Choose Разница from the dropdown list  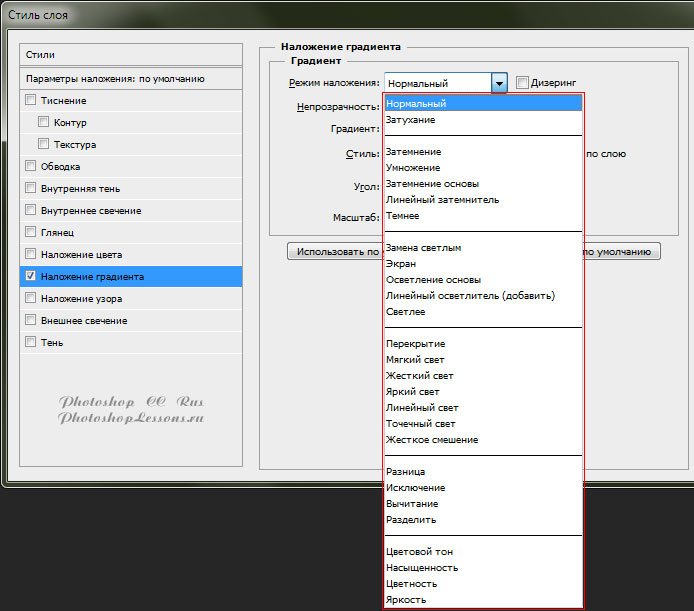coord(405,472)
